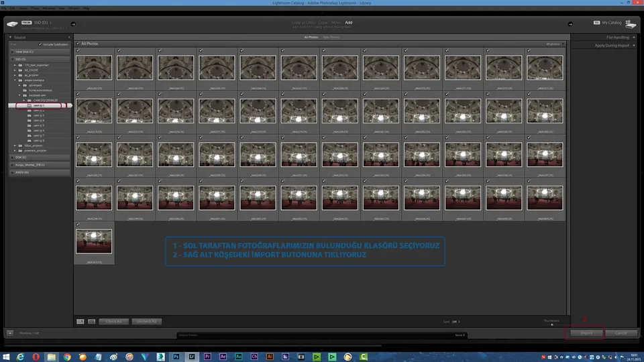Choose the Copy import method
The height and width of the screenshot is (362, 644).
pyautogui.click(x=323, y=23)
